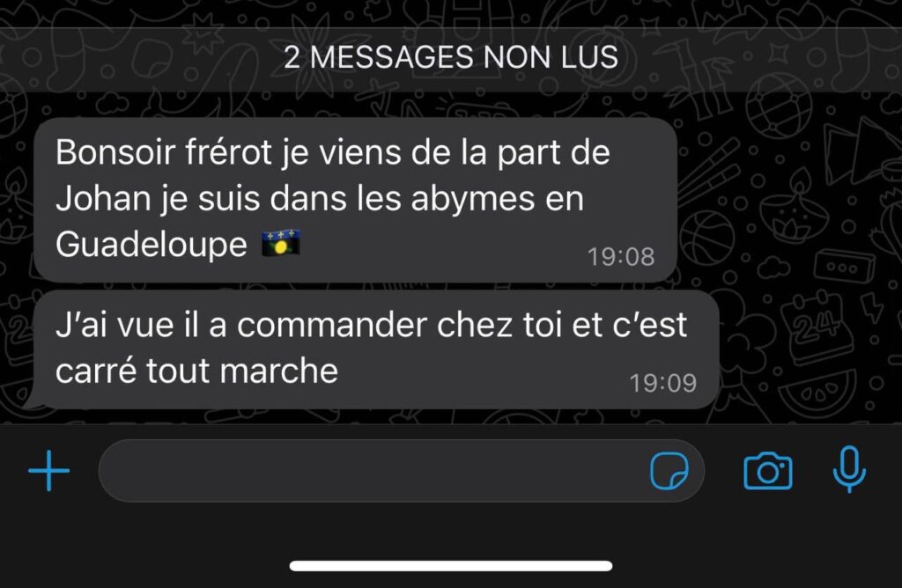Open the attachment menu with the plus icon
Screen dimensions: 902x588
point(49,471)
